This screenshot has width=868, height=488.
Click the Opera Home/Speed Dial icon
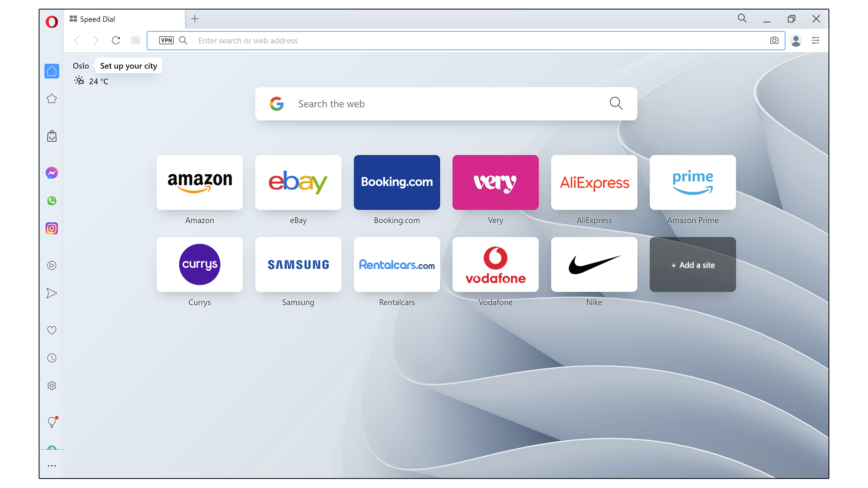(52, 70)
